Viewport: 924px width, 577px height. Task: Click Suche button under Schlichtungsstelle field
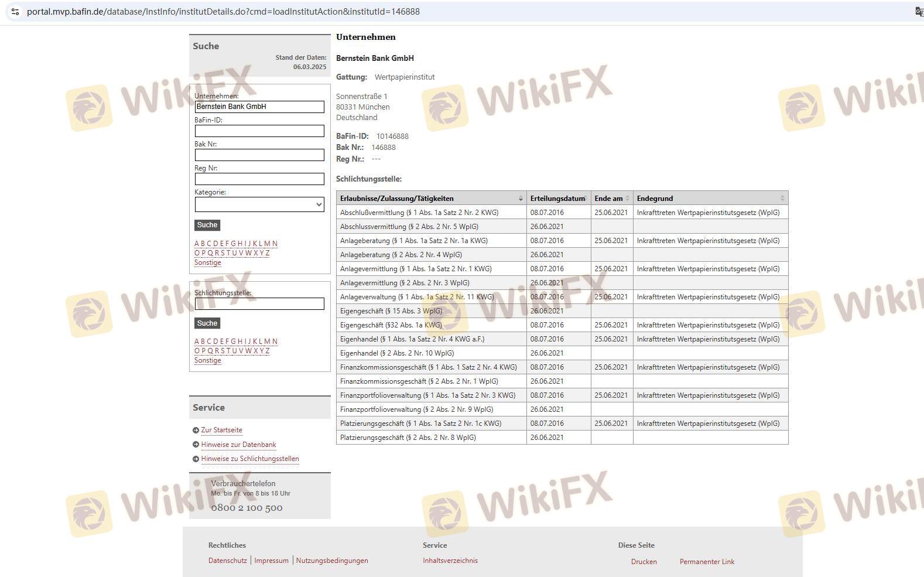point(207,323)
